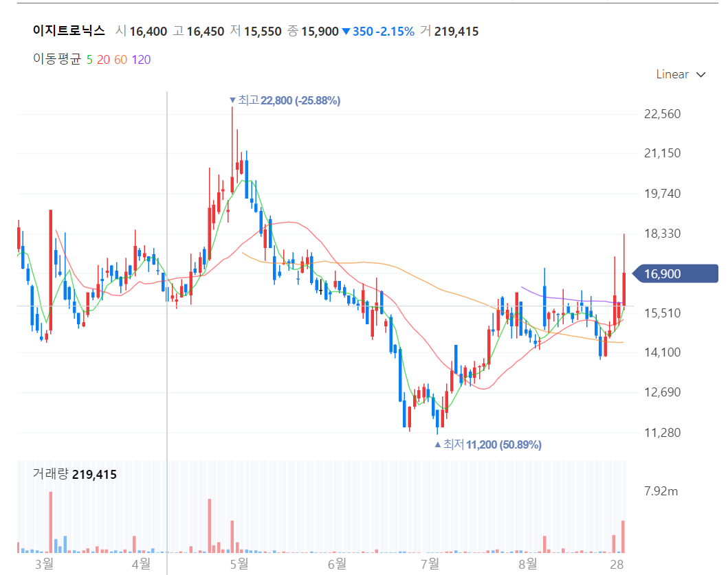The width and height of the screenshot is (728, 575).
Task: Click the 8월 date axis label
Action: (528, 564)
